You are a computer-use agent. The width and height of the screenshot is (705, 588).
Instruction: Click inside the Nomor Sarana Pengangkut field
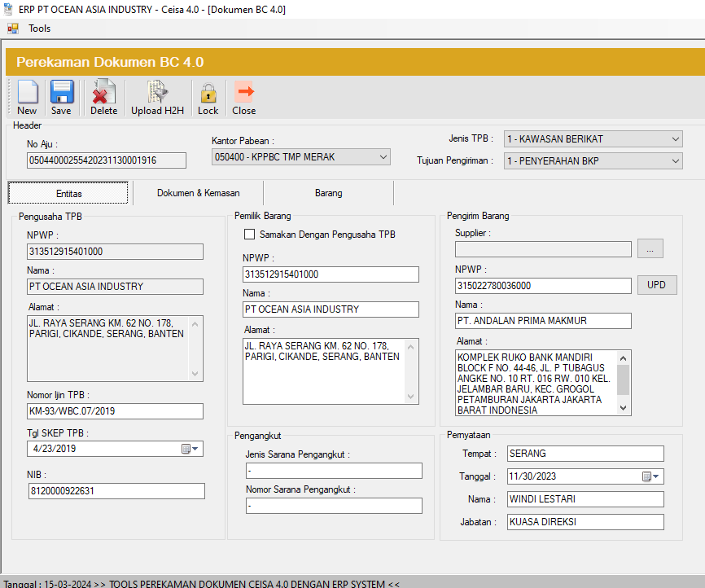click(334, 505)
